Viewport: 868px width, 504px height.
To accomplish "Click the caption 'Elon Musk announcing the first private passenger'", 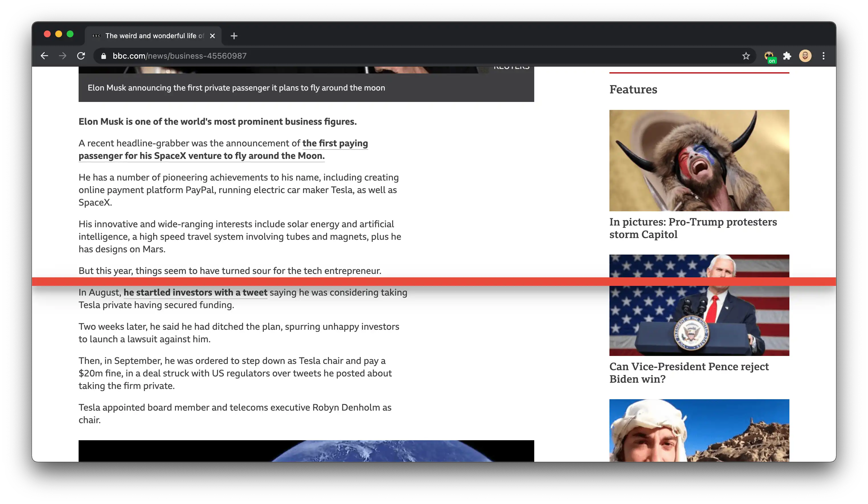I will click(236, 88).
